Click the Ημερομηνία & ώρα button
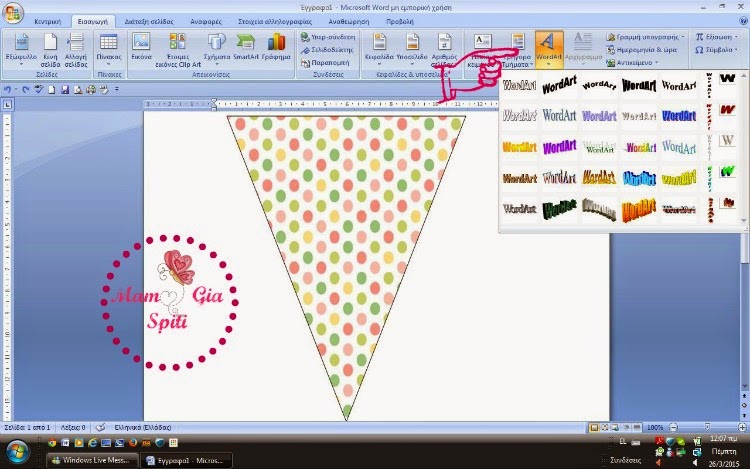This screenshot has height=469, width=750. tap(641, 50)
